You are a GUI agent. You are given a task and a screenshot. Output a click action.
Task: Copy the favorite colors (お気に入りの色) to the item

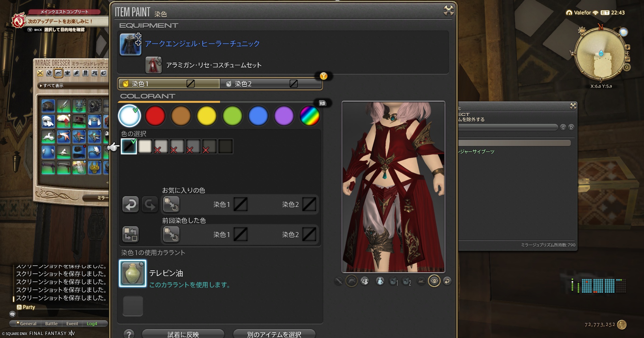pos(171,204)
